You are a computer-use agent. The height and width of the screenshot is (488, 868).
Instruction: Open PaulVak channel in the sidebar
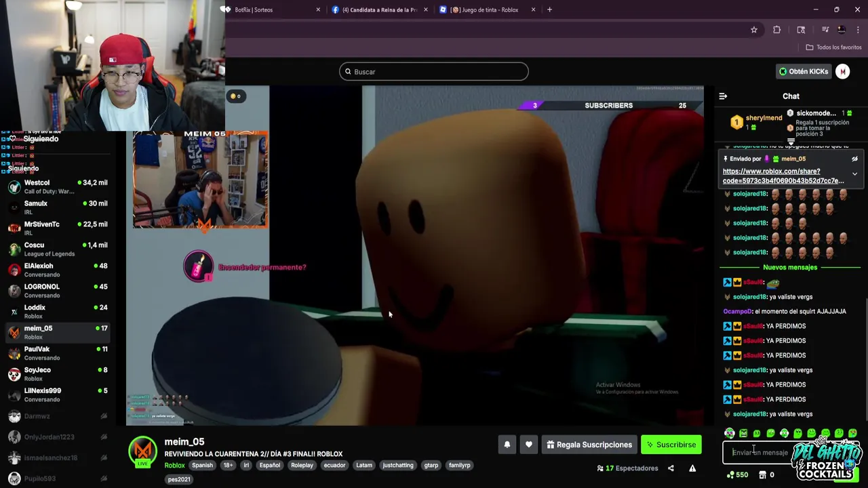[58, 353]
